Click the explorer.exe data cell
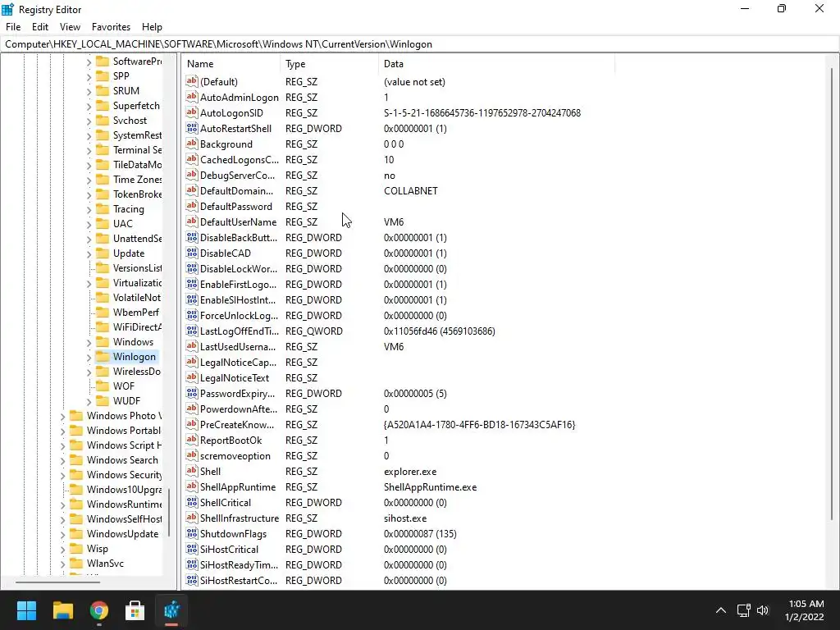Image resolution: width=840 pixels, height=630 pixels. [410, 472]
